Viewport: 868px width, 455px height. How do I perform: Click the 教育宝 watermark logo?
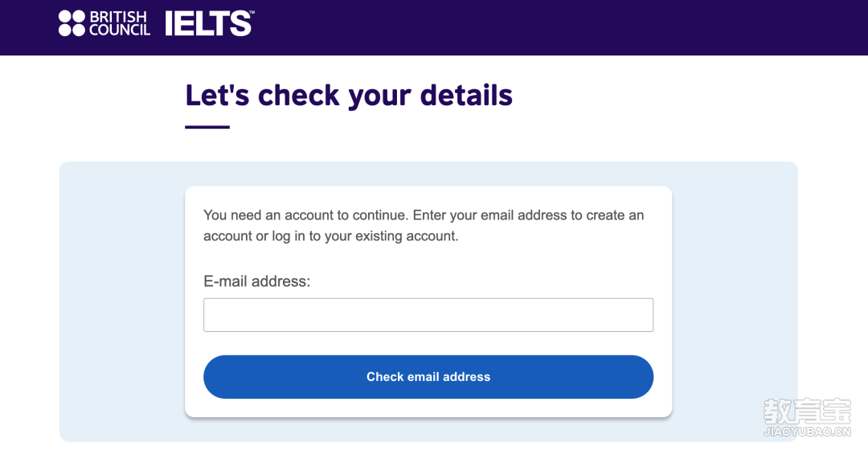[x=807, y=411]
